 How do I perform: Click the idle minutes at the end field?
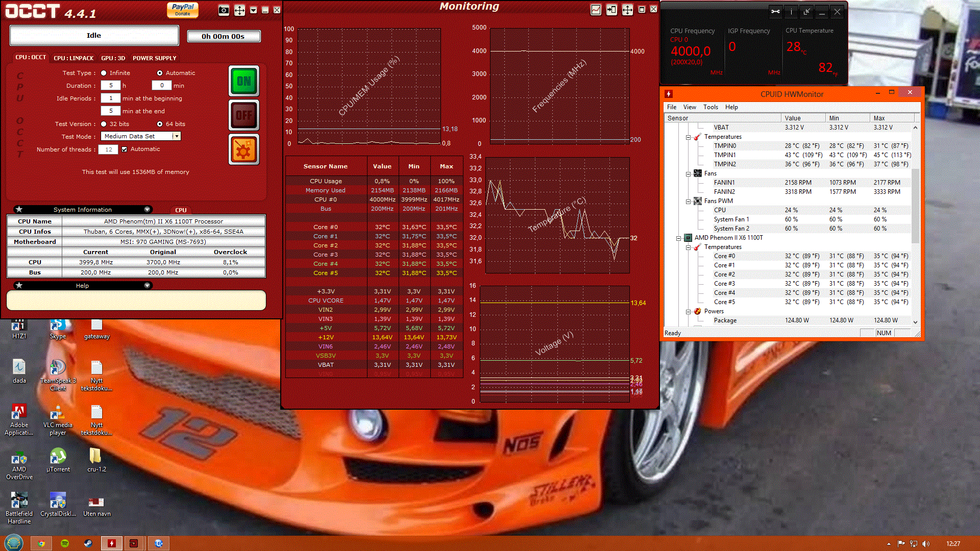(111, 111)
